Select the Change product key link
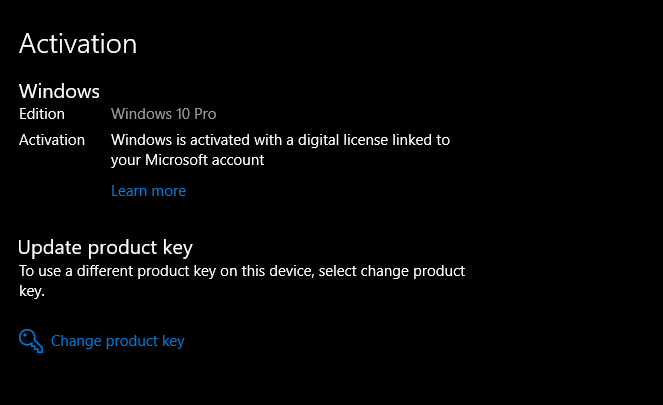Image resolution: width=663 pixels, height=405 pixels. click(118, 341)
